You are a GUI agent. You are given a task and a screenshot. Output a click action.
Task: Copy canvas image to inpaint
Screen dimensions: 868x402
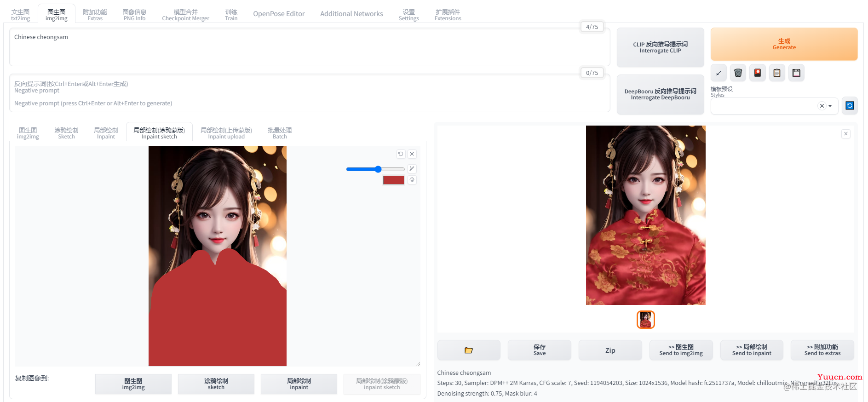(299, 384)
